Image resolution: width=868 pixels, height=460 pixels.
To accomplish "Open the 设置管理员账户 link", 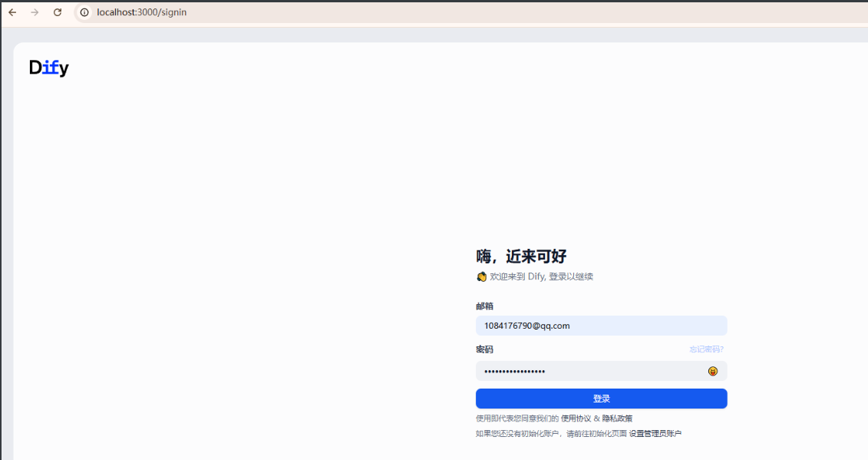I will (655, 433).
